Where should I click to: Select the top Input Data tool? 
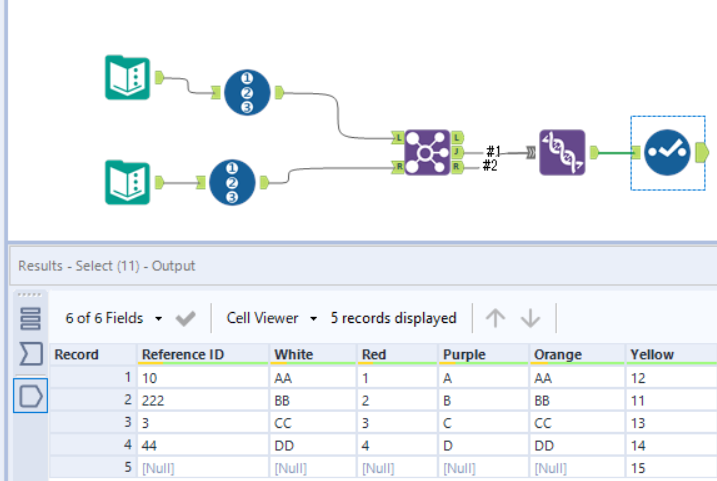point(128,79)
